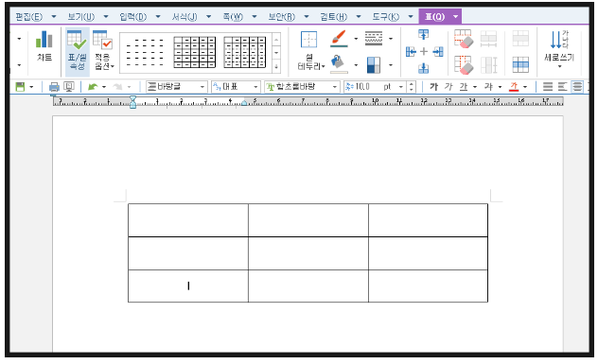The image size is (598, 364).
Task: Open the 보기(U) menu
Action: pos(80,17)
